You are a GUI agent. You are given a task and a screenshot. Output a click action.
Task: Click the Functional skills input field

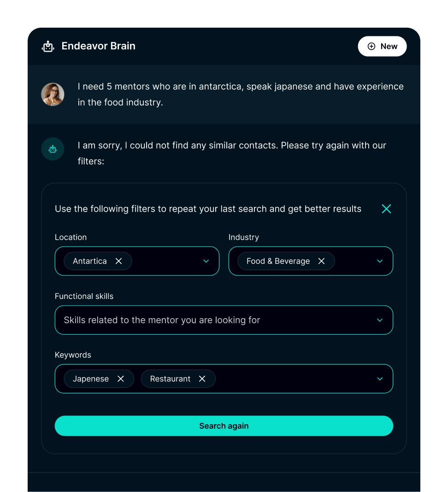[x=184, y=320]
